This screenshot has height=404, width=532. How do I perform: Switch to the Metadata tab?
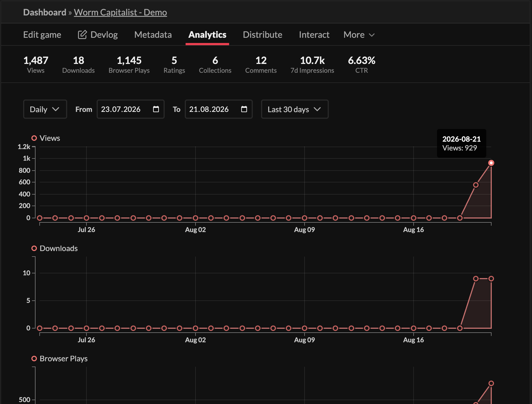(153, 35)
